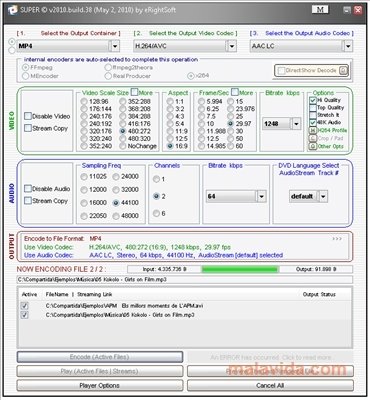Select video scale size 480:320
The width and height of the screenshot is (370, 400).
[123, 139]
